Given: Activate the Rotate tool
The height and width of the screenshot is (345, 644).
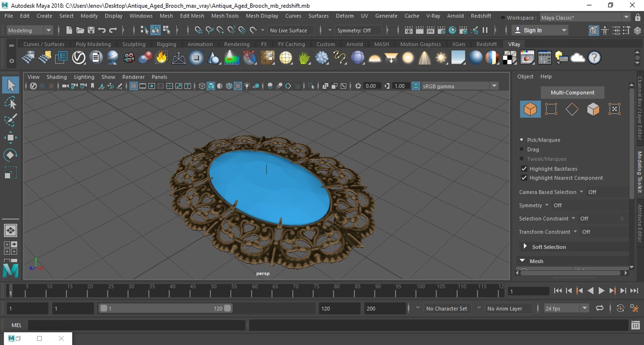Looking at the screenshot, I should [x=11, y=155].
